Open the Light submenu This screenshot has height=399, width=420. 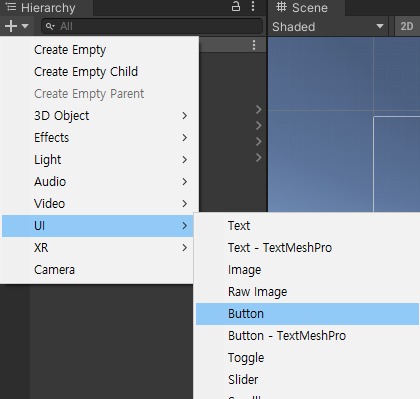100,160
